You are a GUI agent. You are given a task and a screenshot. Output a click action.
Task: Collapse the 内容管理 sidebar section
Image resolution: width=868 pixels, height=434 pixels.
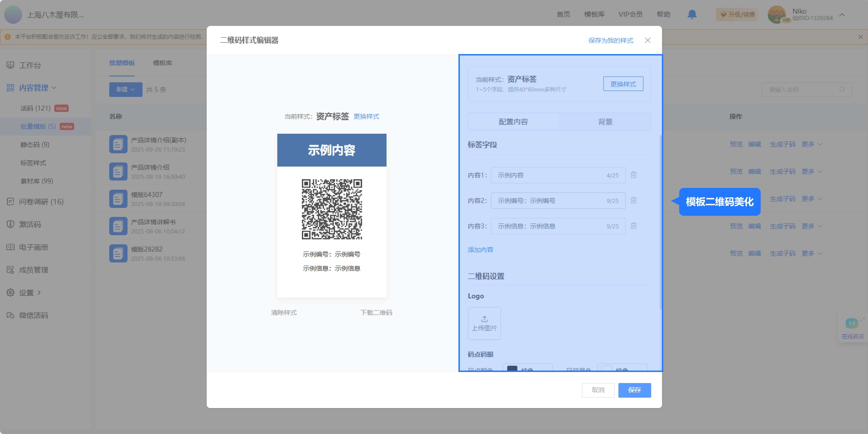point(34,88)
